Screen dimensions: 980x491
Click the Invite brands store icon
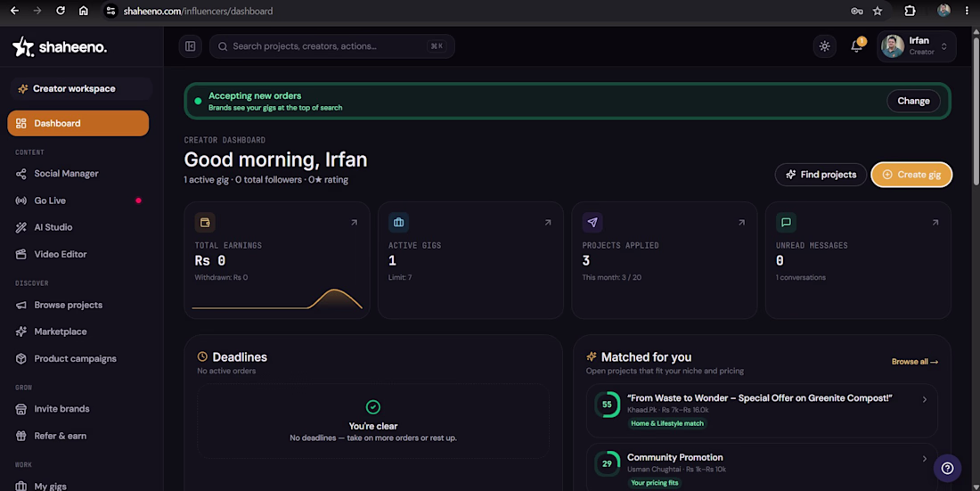tap(21, 409)
